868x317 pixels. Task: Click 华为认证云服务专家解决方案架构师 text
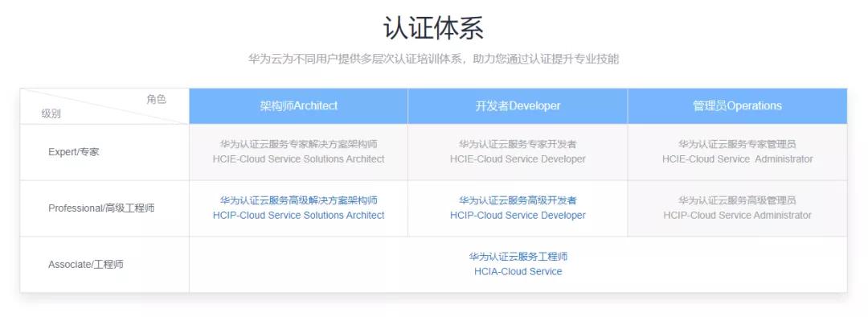pos(298,144)
